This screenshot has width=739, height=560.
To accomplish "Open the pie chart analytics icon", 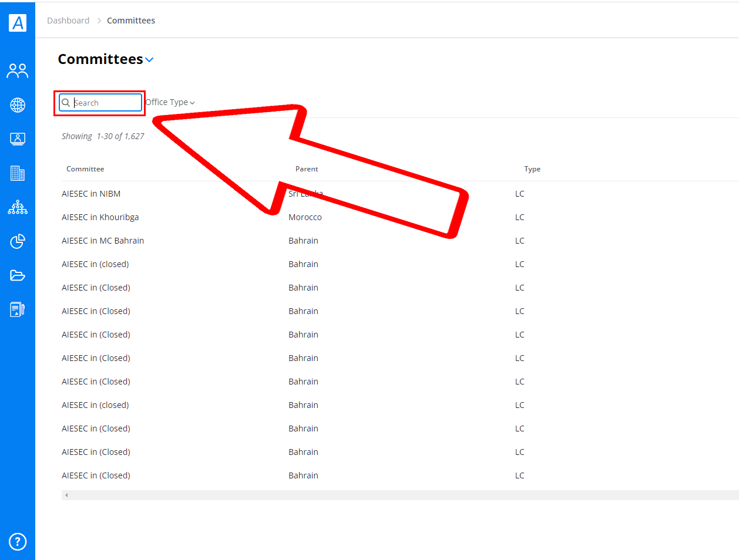I will click(x=18, y=241).
